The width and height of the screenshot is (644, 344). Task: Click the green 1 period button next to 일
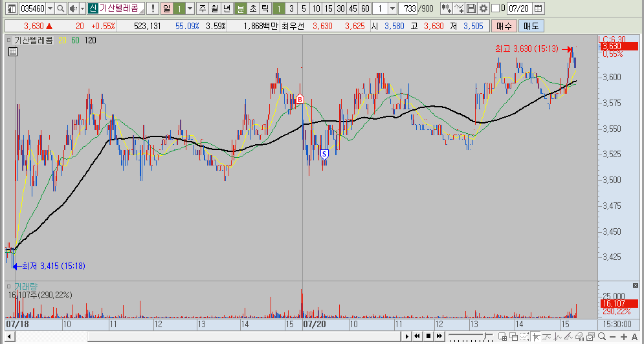tap(179, 8)
